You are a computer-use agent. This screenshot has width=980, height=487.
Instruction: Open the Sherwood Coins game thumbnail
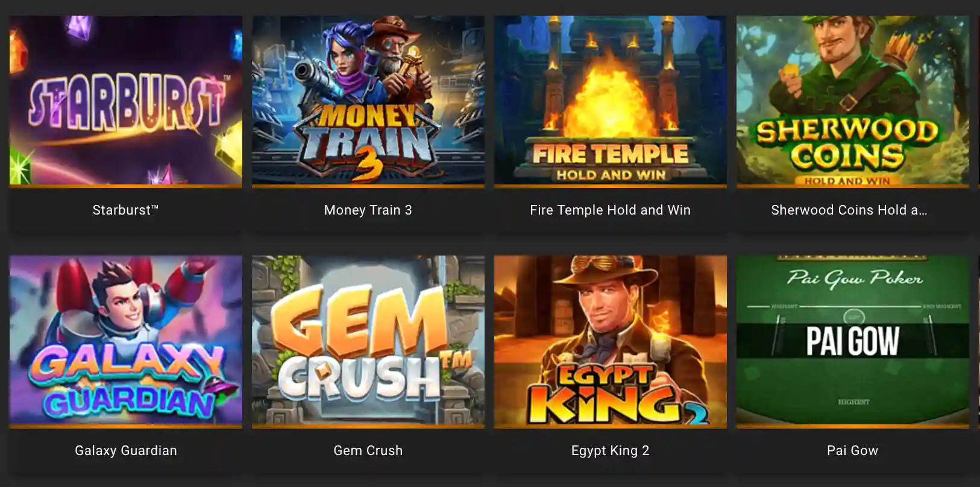click(852, 100)
